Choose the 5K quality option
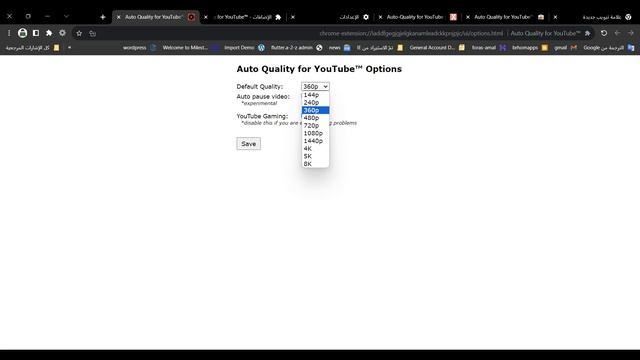Viewport: 640px width, 360px height. coord(316,156)
